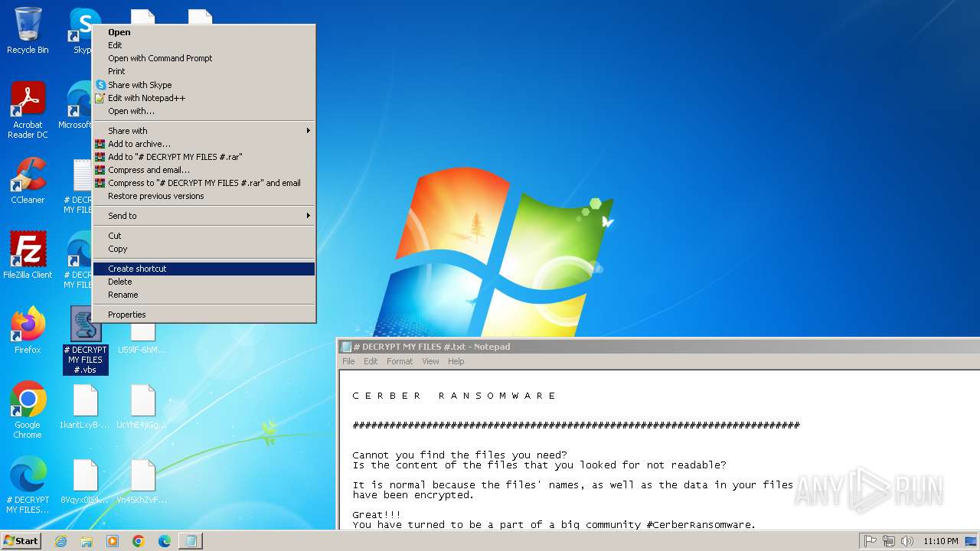The height and width of the screenshot is (551, 980).
Task: Choose Edit in the context menu
Action: pyautogui.click(x=204, y=45)
